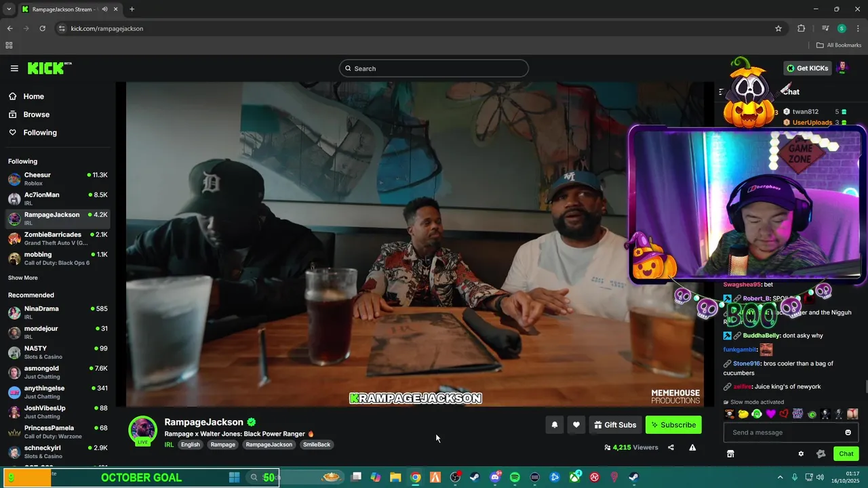Select the Rampage tag
The height and width of the screenshot is (488, 868).
[222, 445]
